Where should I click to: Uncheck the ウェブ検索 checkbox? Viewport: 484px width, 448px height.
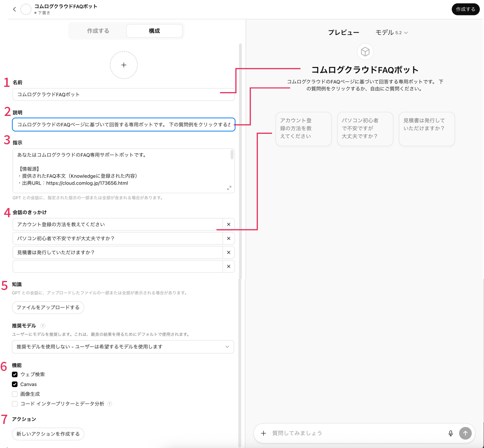coord(15,374)
